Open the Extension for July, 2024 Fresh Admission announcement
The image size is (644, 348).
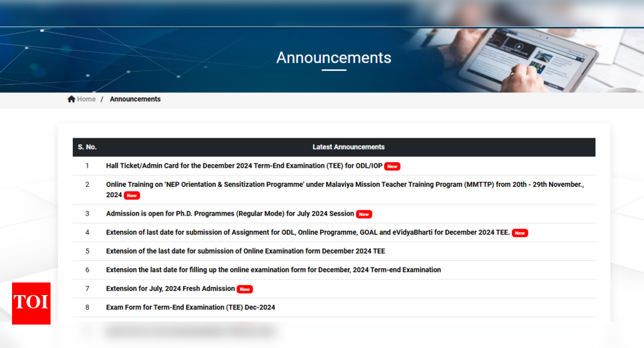point(170,288)
